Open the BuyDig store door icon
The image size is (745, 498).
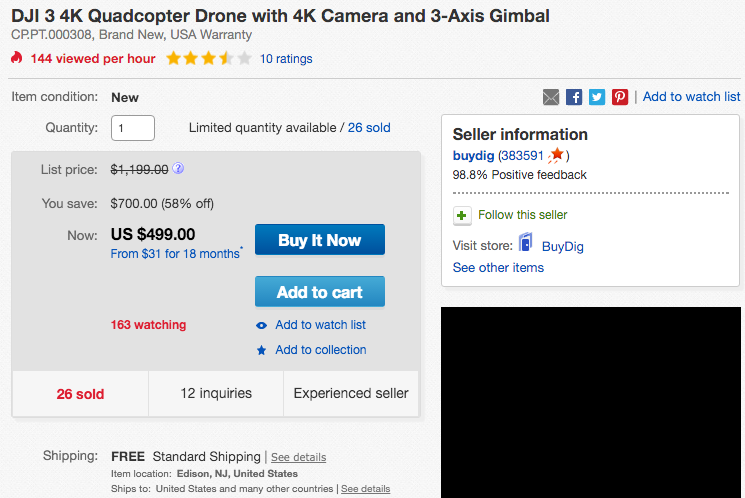(525, 242)
